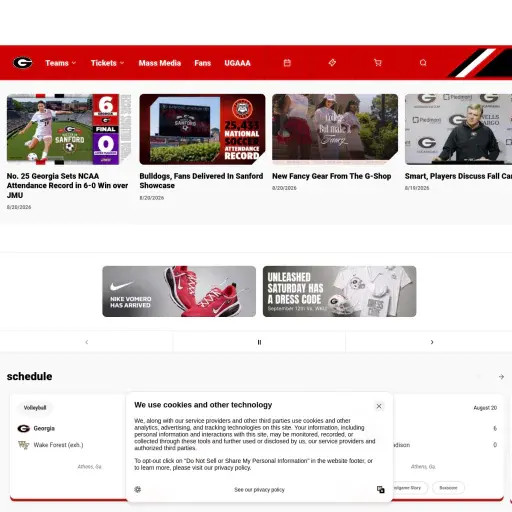Open the NCAA Attendance Record 6-0 article thumbnail

(69, 129)
